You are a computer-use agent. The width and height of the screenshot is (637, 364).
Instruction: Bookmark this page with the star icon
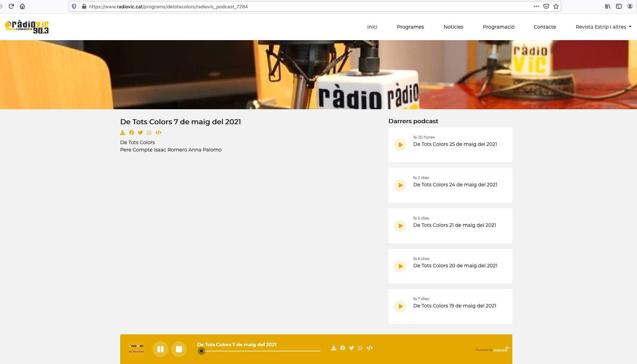coord(556,6)
